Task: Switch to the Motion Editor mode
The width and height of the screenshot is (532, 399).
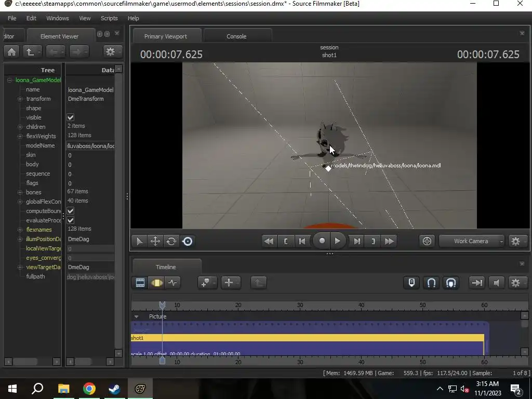Action: pos(156,283)
